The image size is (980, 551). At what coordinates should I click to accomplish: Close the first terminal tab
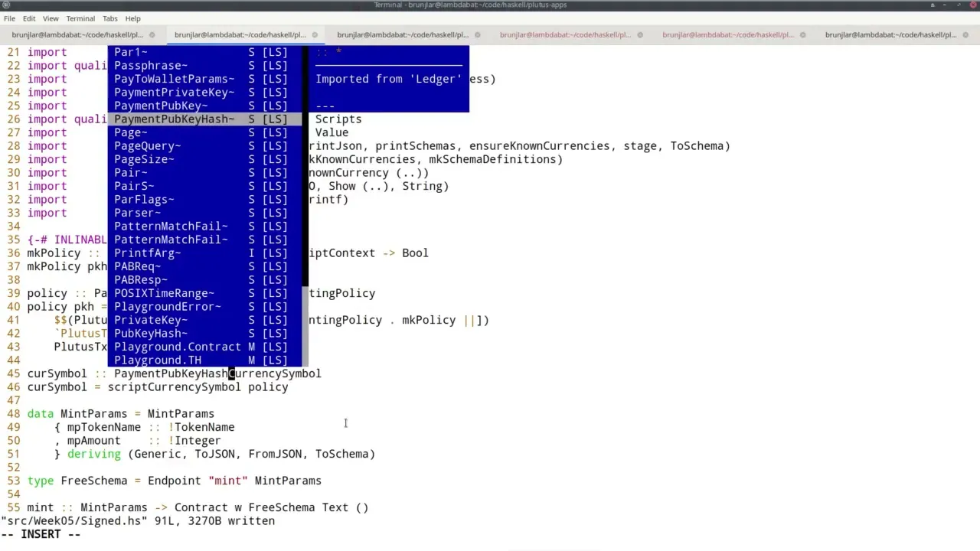pos(152,34)
